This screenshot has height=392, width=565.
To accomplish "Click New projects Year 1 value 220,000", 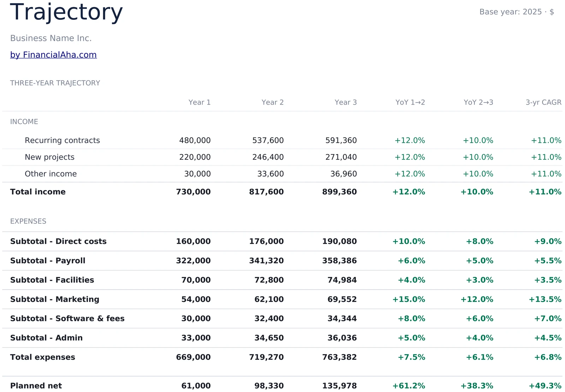I will [x=195, y=157].
